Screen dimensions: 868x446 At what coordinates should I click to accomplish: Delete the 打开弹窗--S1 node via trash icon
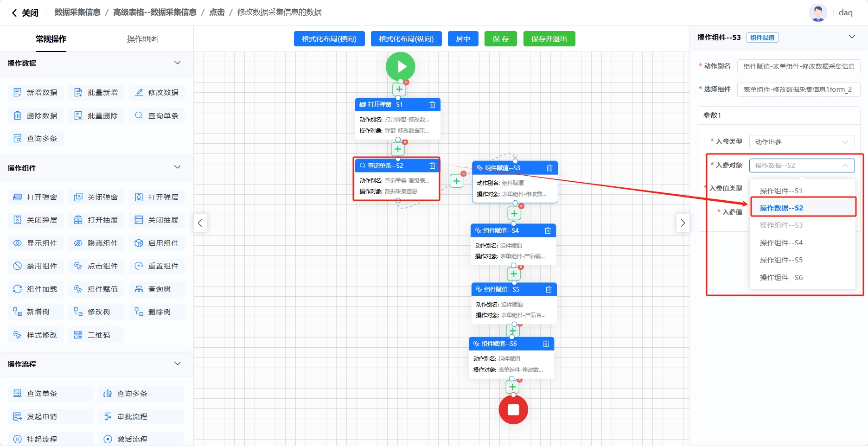click(432, 105)
